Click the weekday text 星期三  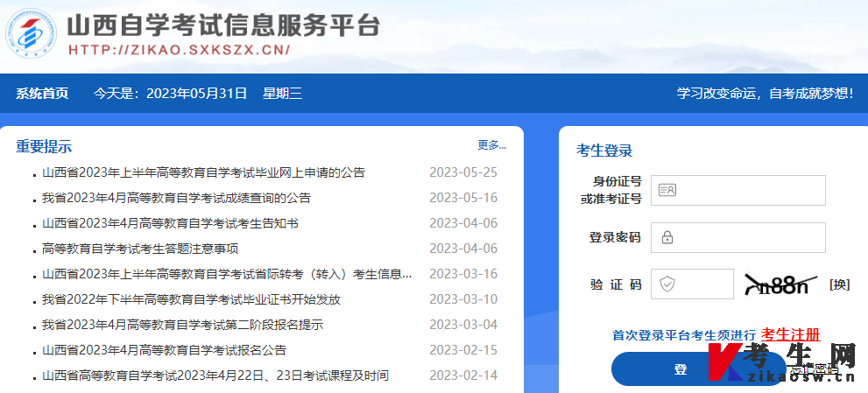[x=282, y=93]
